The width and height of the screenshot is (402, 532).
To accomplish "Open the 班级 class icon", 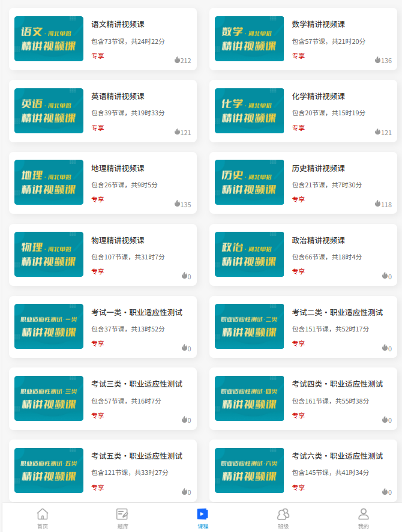I will [283, 515].
